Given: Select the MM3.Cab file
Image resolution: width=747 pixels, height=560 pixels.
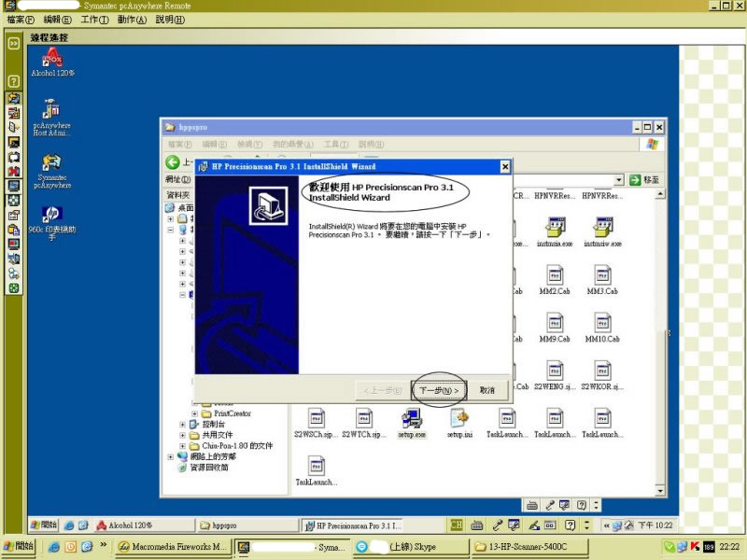Looking at the screenshot, I should pos(602,280).
